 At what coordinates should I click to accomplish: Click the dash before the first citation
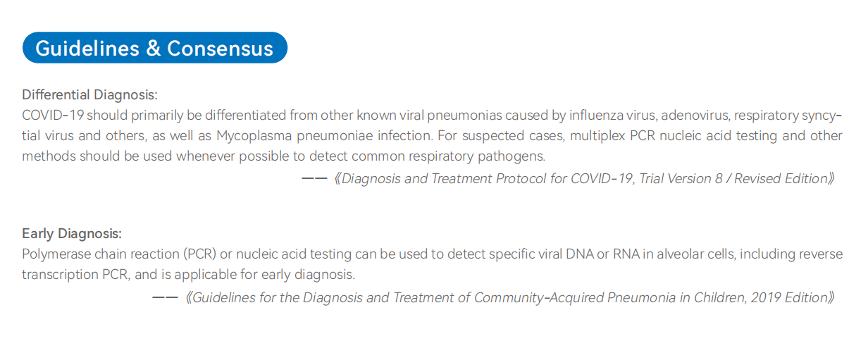[x=314, y=179]
